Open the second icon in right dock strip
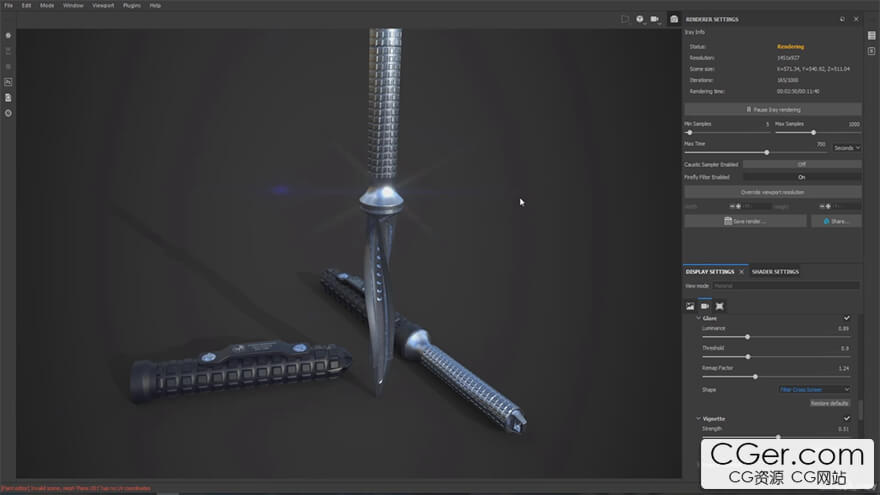This screenshot has height=495, width=880. [872, 51]
